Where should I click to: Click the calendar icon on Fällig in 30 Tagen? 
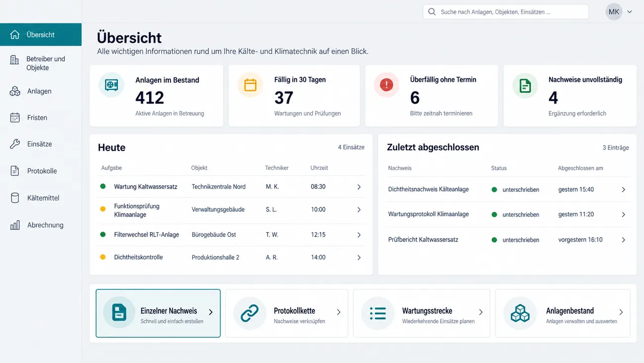tap(250, 85)
